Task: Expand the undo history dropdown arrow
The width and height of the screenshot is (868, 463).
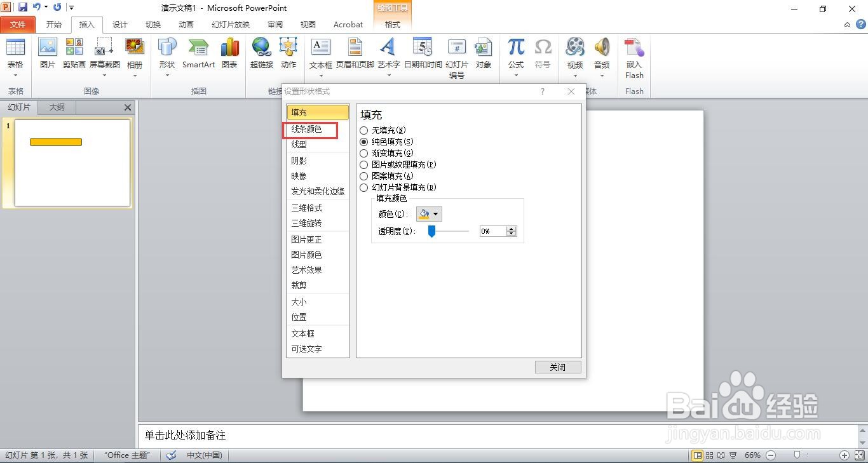Action: pyautogui.click(x=46, y=8)
